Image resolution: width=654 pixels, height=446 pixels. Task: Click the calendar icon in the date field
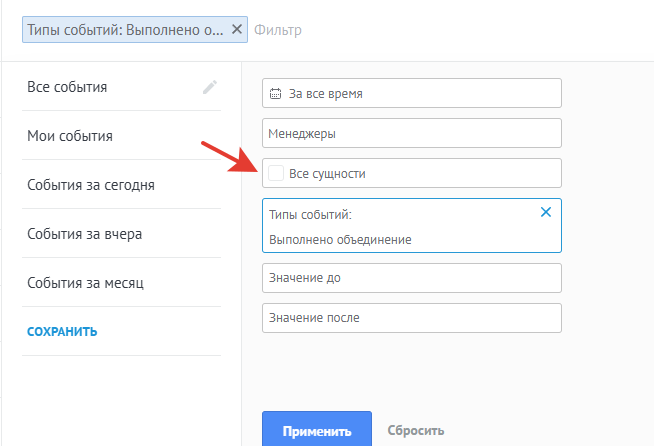click(x=276, y=94)
